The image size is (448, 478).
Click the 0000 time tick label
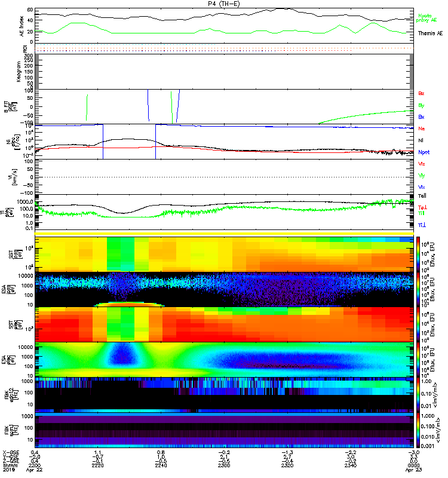coord(413,465)
